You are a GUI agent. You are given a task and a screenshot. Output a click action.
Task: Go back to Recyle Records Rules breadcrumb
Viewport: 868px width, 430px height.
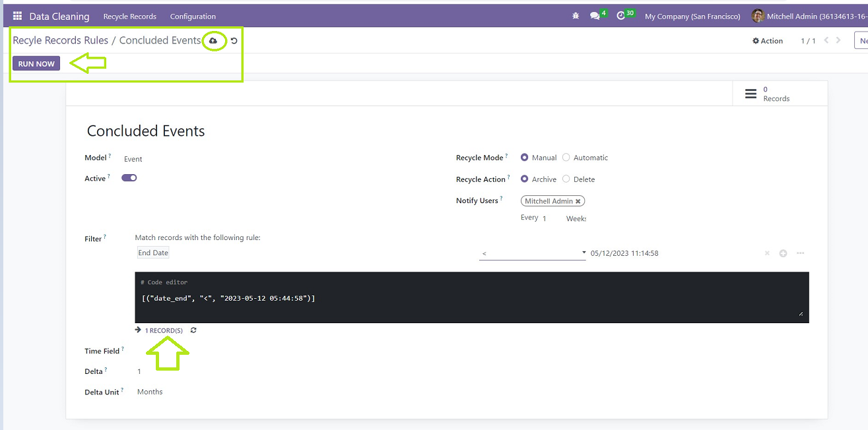coord(61,41)
